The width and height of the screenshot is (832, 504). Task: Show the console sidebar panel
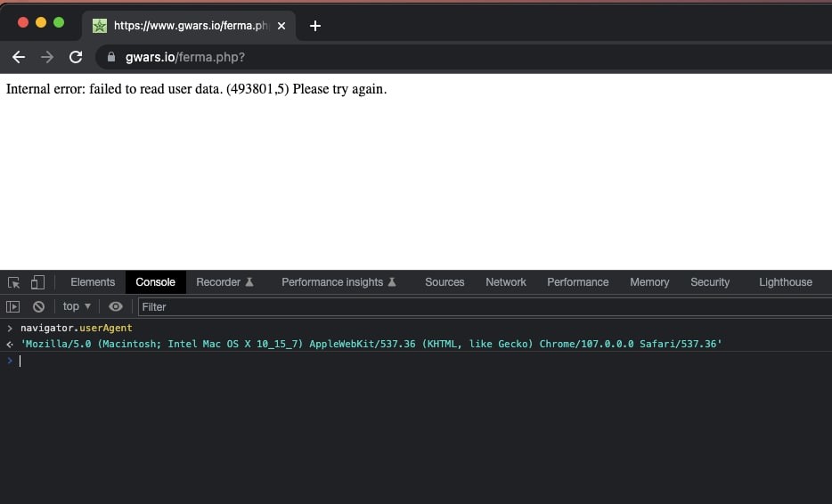tap(12, 306)
